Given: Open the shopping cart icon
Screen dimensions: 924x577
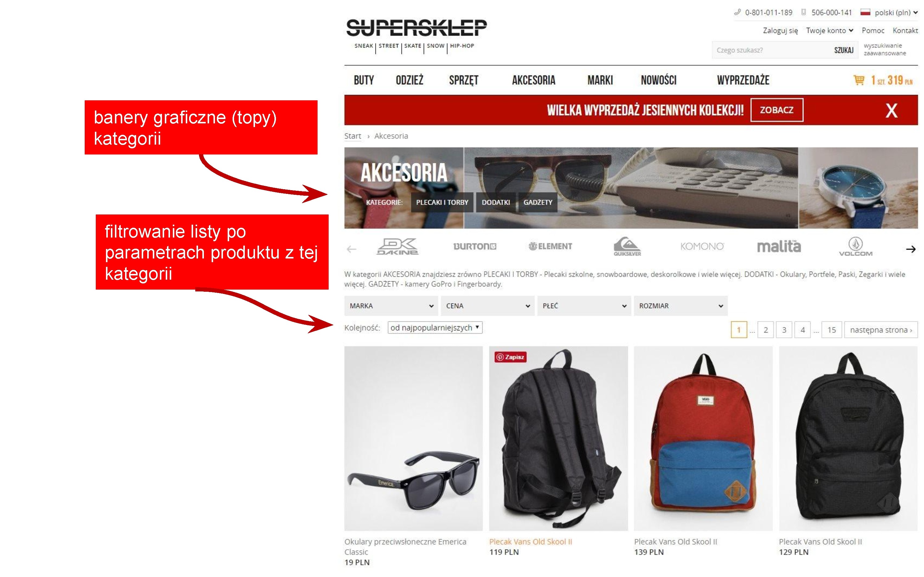Looking at the screenshot, I should pos(859,80).
